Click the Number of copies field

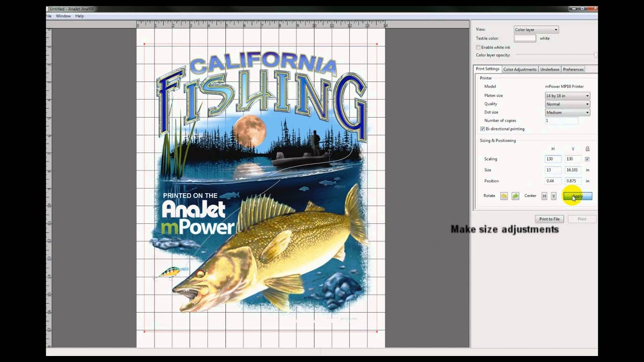click(561, 121)
